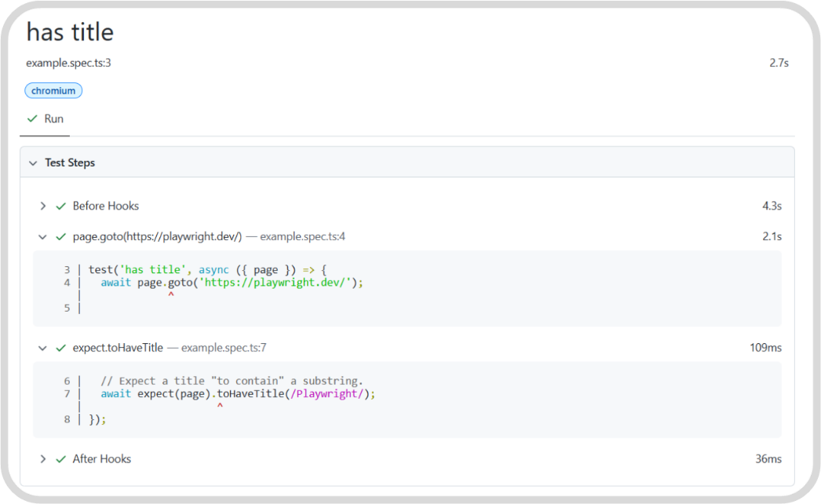This screenshot has width=821, height=504.
Task: Click the chromium project label
Action: pos(53,91)
